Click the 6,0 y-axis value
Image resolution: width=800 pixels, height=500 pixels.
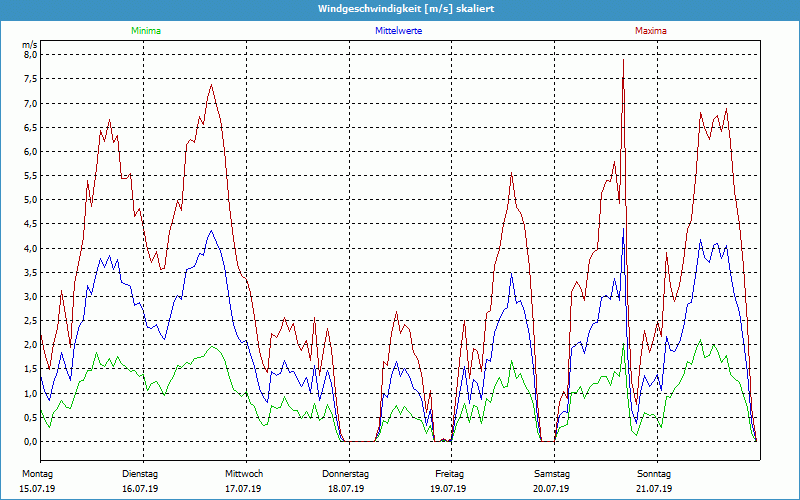coord(31,152)
